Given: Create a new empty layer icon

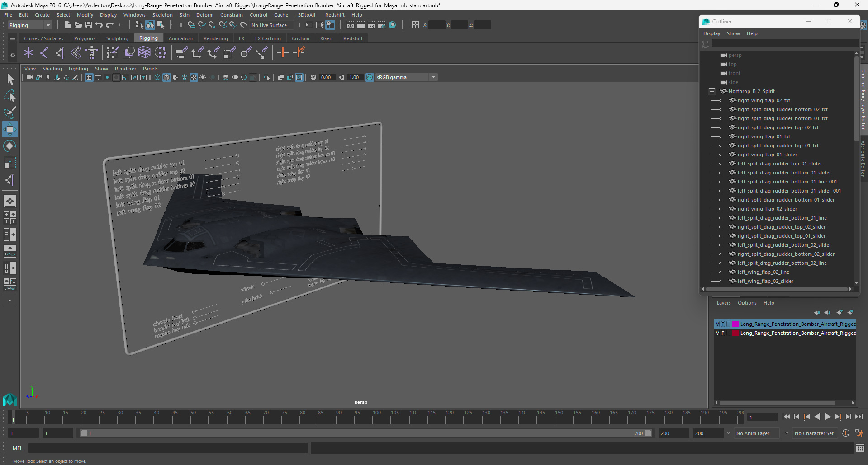Looking at the screenshot, I should click(x=840, y=312).
